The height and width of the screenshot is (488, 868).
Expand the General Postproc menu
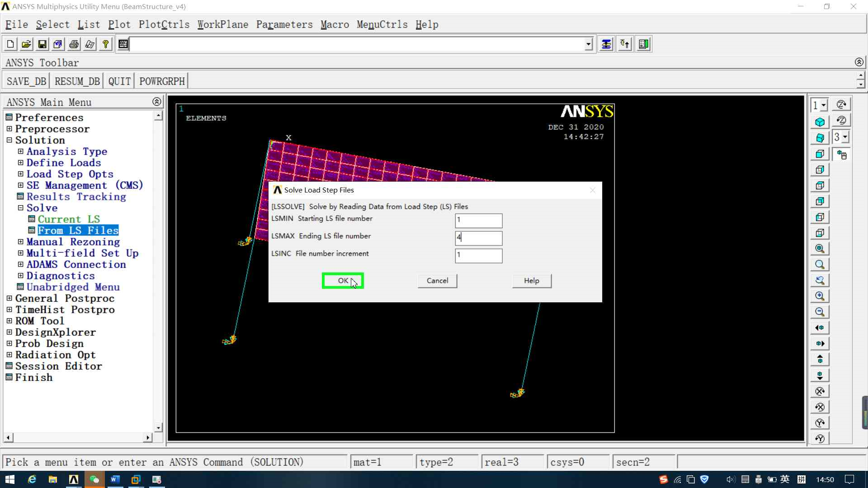click(x=9, y=298)
